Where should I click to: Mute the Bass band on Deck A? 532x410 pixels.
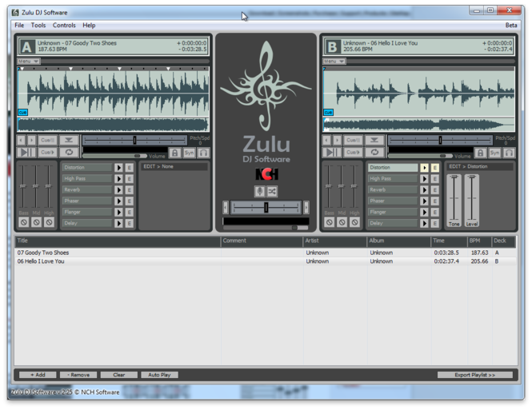(24, 221)
